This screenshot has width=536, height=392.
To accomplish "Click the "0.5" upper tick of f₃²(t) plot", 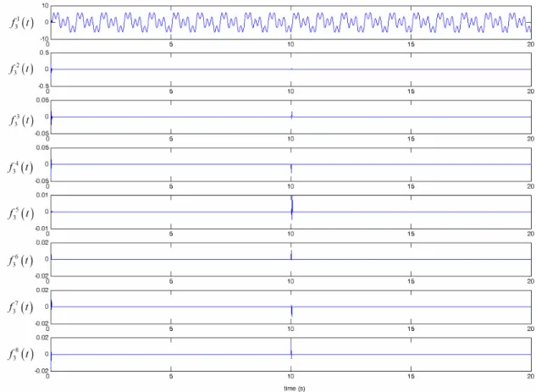I will [x=45, y=53].
